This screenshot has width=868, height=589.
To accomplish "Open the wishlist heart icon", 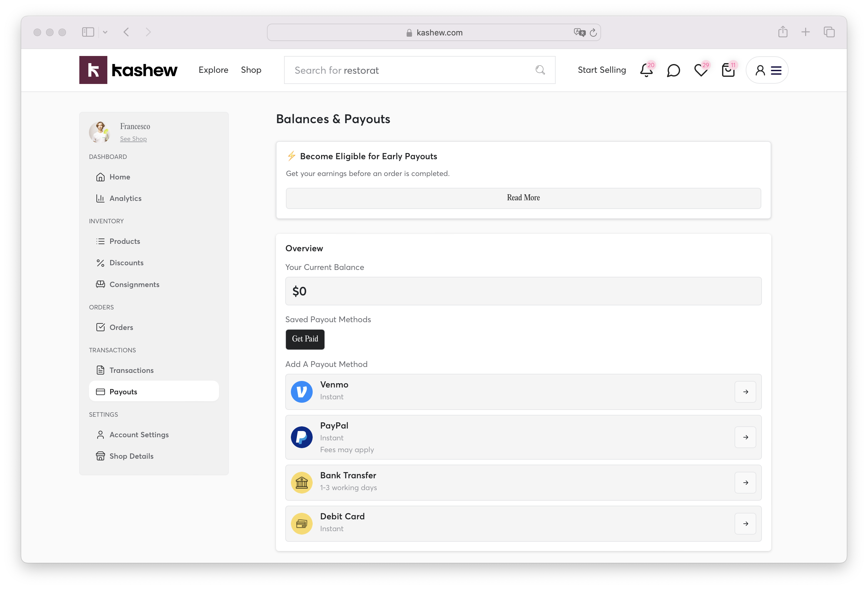I will point(701,70).
